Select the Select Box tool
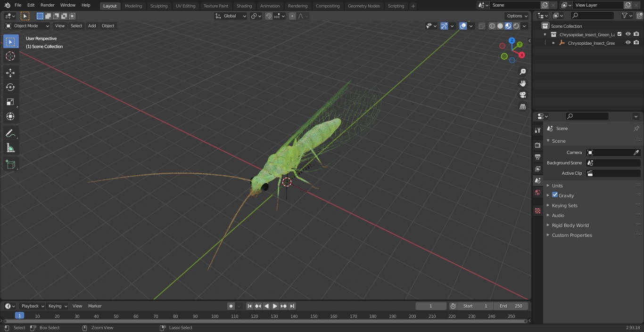The image size is (644, 332). coord(10,41)
